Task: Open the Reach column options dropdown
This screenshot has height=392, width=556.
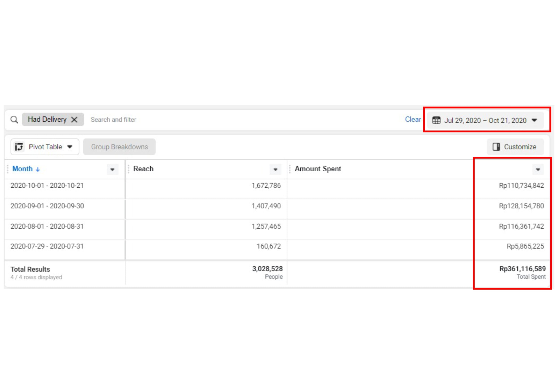Action: [275, 170]
